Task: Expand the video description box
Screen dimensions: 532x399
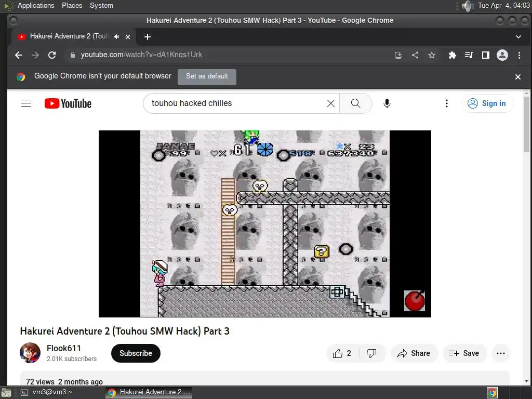Action: tap(264, 378)
